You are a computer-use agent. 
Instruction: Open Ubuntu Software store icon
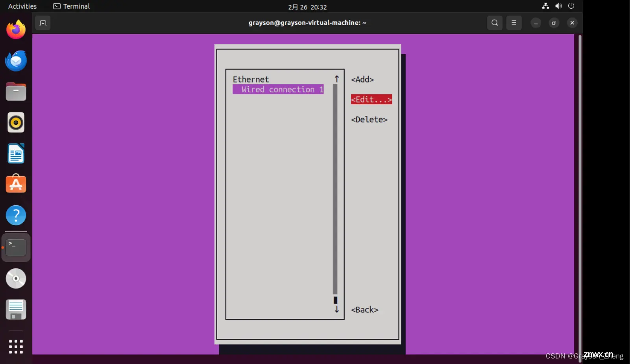[x=16, y=184]
